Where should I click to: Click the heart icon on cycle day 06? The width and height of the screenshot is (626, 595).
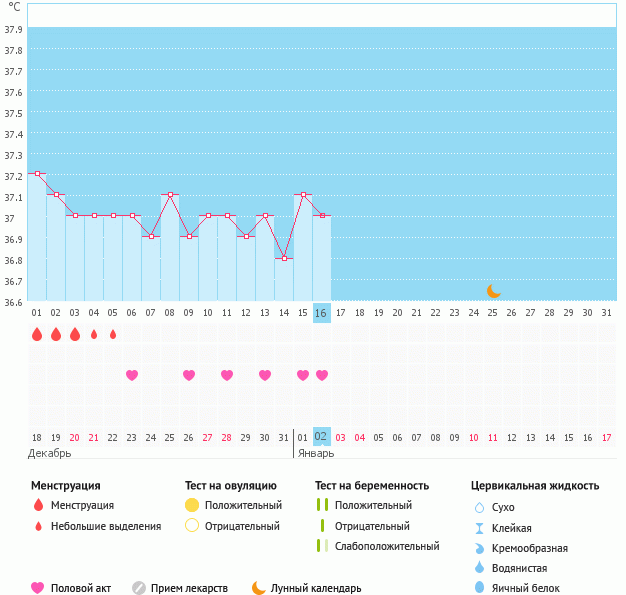[132, 375]
